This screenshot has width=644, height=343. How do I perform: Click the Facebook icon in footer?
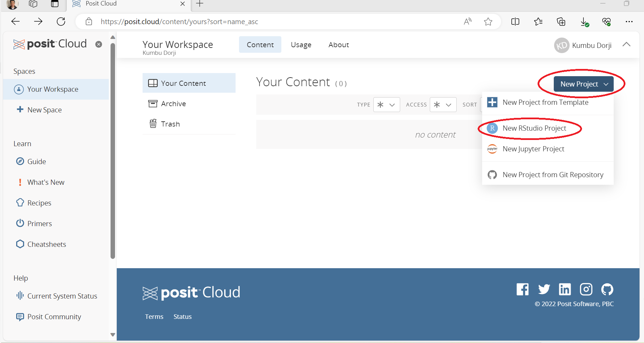tap(522, 289)
